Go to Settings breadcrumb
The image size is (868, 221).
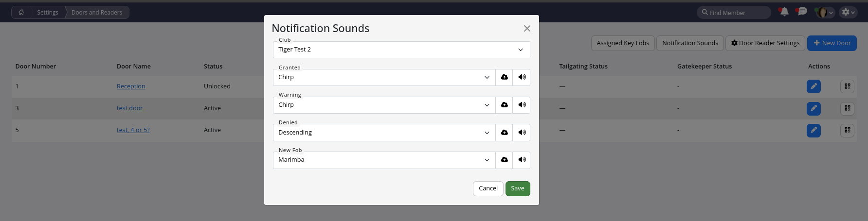[x=48, y=13]
